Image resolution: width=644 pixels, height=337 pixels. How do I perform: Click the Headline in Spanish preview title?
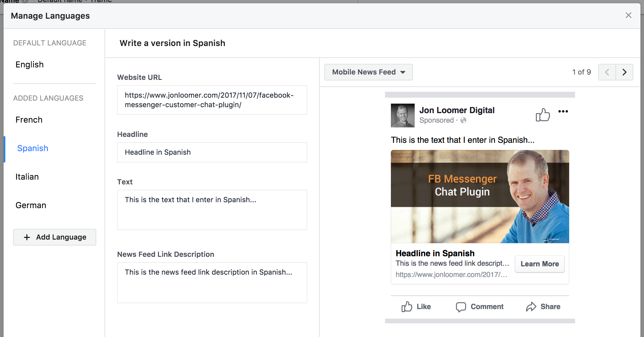point(435,253)
